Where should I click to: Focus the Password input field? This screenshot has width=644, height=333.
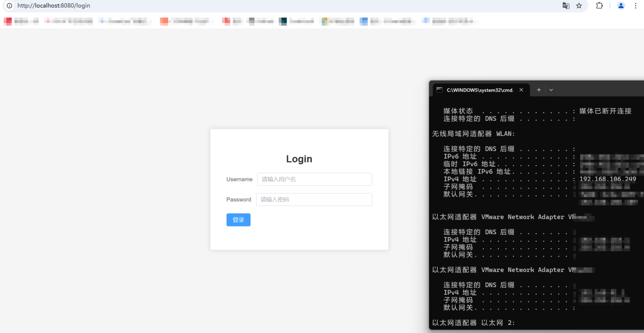[x=314, y=199]
